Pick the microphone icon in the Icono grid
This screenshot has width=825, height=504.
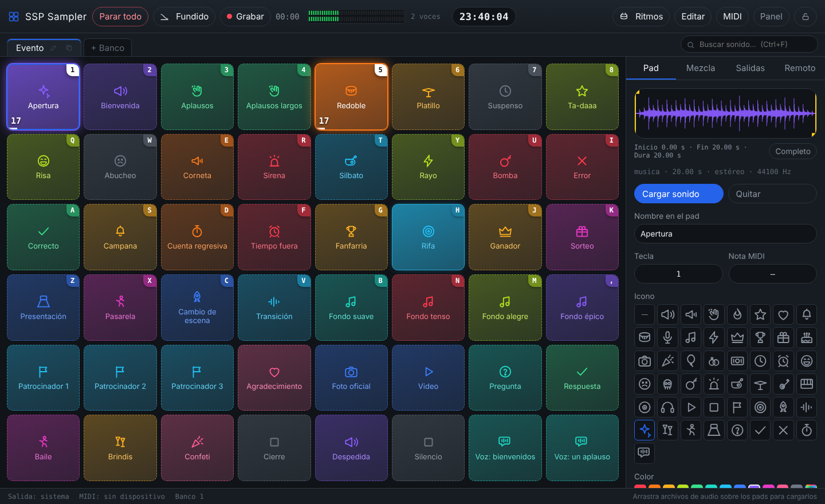[x=667, y=337]
